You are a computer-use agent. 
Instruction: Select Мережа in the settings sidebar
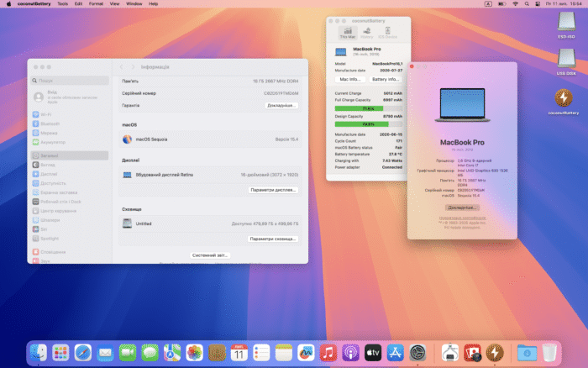point(70,133)
